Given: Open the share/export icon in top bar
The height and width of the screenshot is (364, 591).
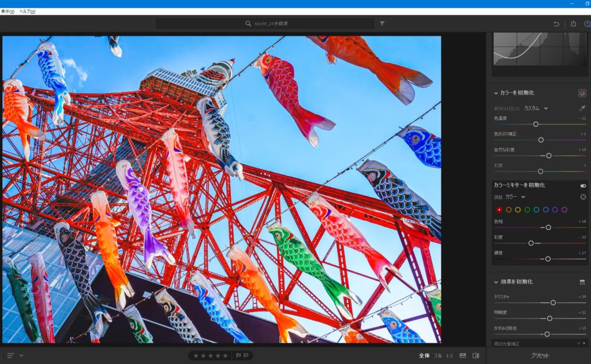Looking at the screenshot, I should tap(573, 23).
